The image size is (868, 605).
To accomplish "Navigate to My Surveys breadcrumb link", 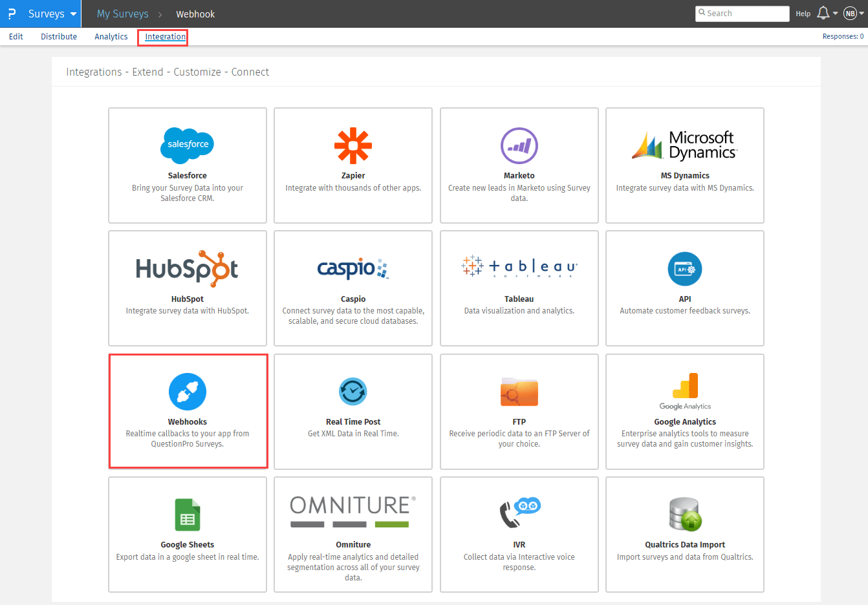I will 122,14.
